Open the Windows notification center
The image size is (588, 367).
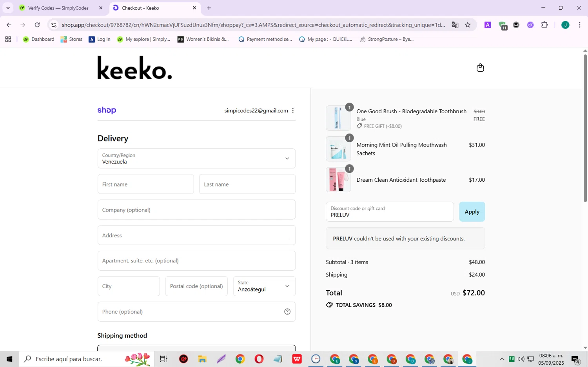point(575,359)
